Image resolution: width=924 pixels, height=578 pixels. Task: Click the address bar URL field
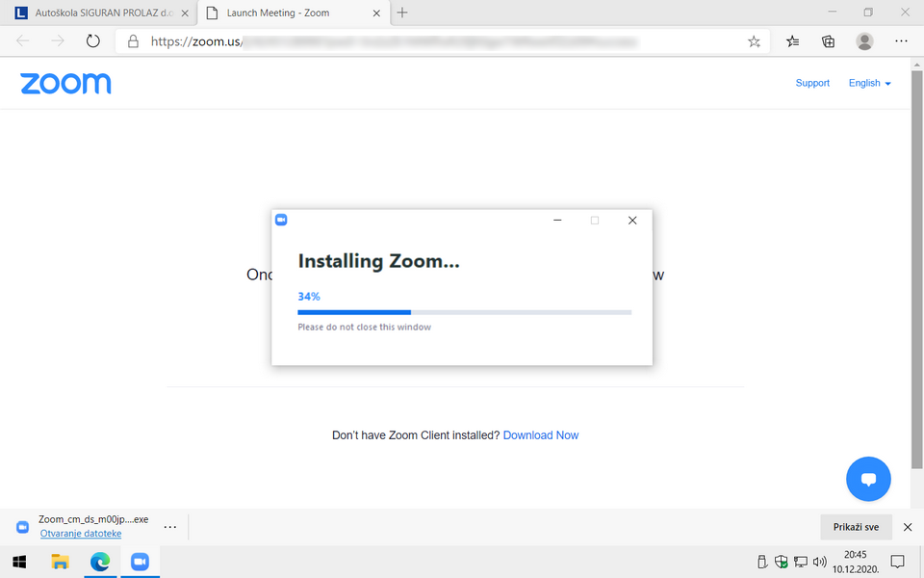[442, 41]
